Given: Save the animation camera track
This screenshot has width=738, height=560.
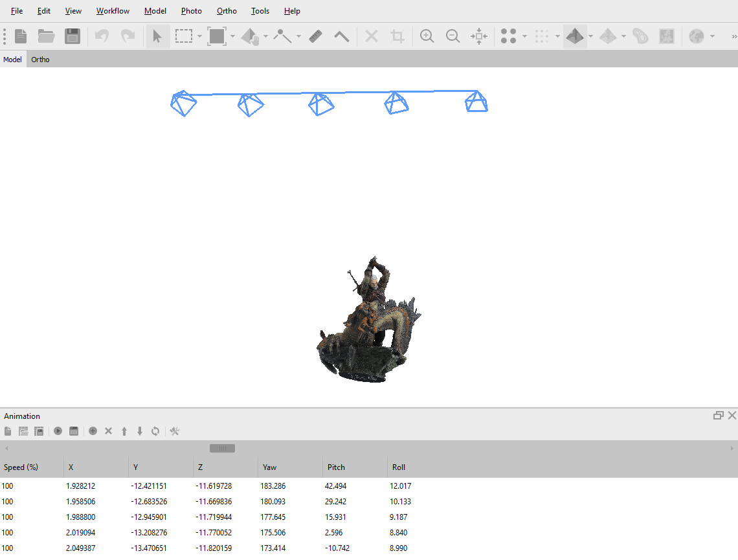Looking at the screenshot, I should [39, 431].
